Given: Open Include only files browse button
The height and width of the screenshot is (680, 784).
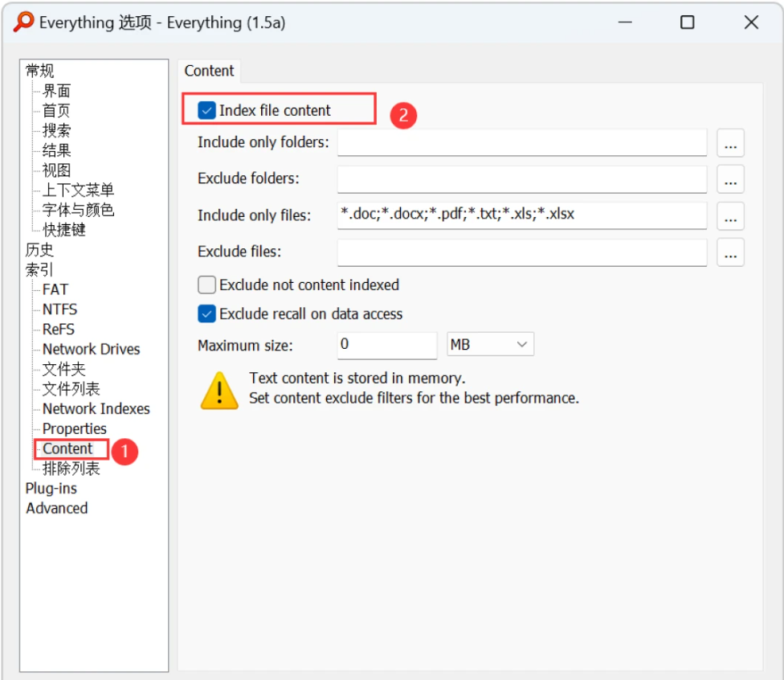Looking at the screenshot, I should 730,215.
